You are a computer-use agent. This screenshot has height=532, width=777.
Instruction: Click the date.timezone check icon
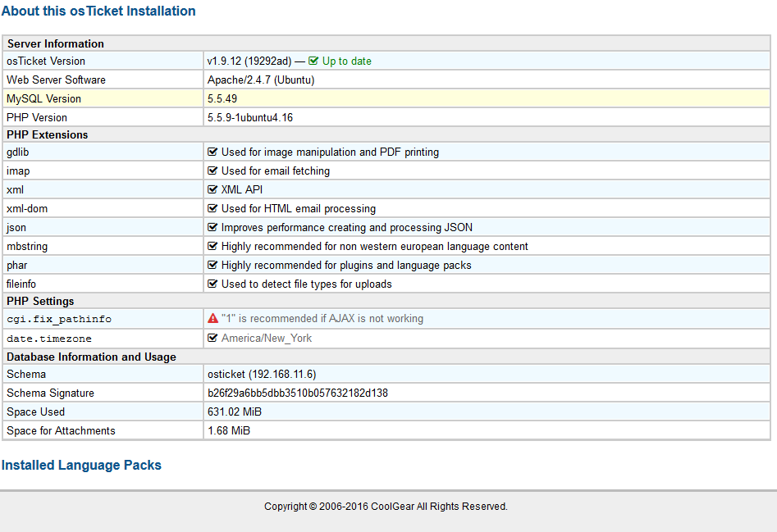pos(213,338)
